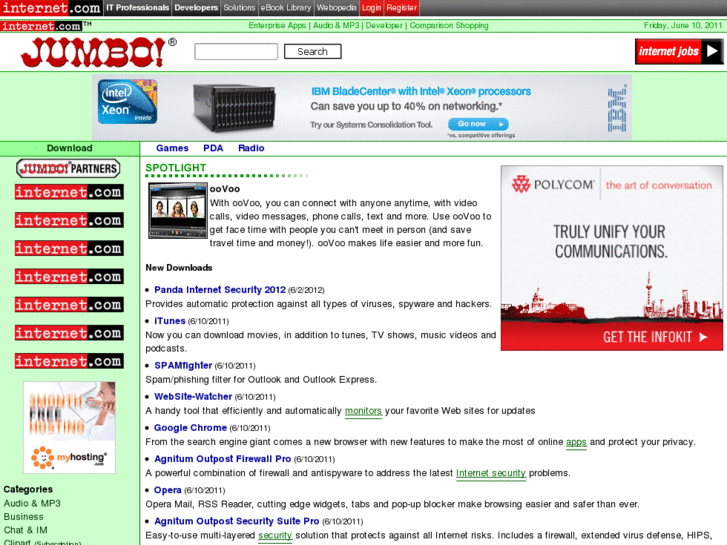The height and width of the screenshot is (545, 727).
Task: Click the Jumbo! Partners badge
Action: (68, 168)
